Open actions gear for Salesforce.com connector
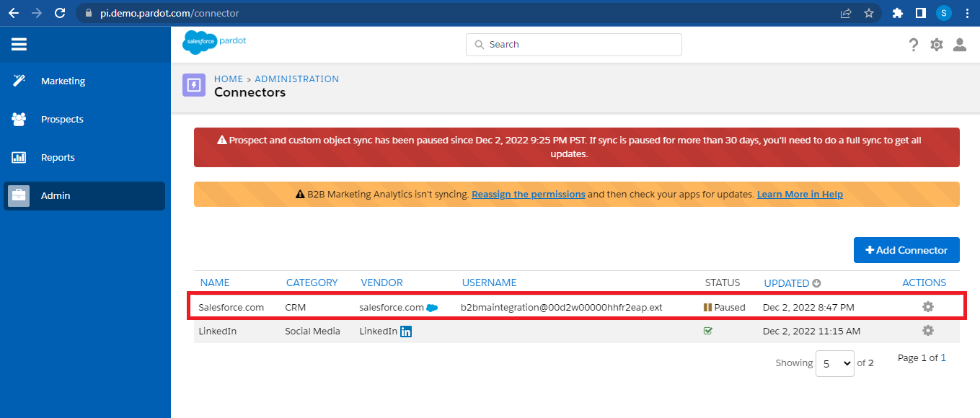The width and height of the screenshot is (980, 418). tap(928, 306)
